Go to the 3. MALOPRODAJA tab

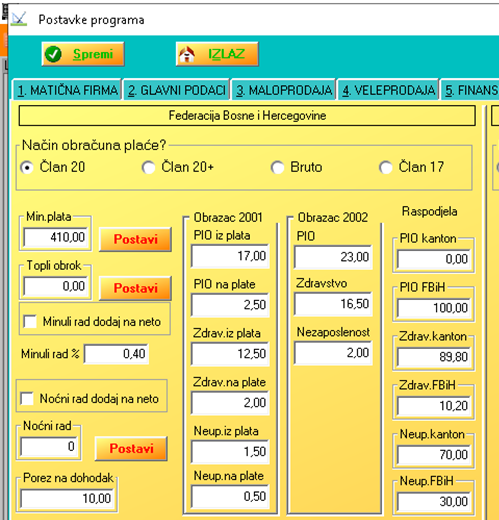(x=284, y=90)
